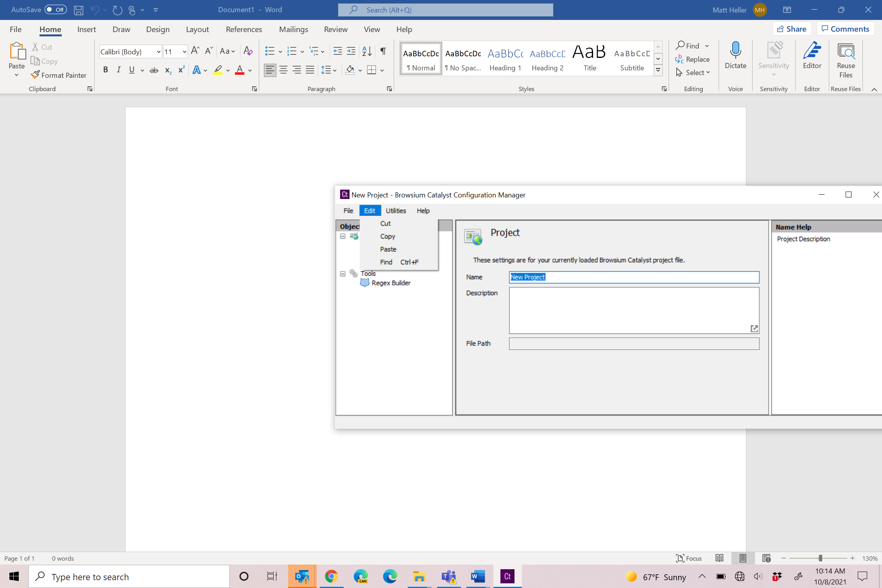This screenshot has width=882, height=588.
Task: Click the Sort paragraph icon
Action: point(367,51)
